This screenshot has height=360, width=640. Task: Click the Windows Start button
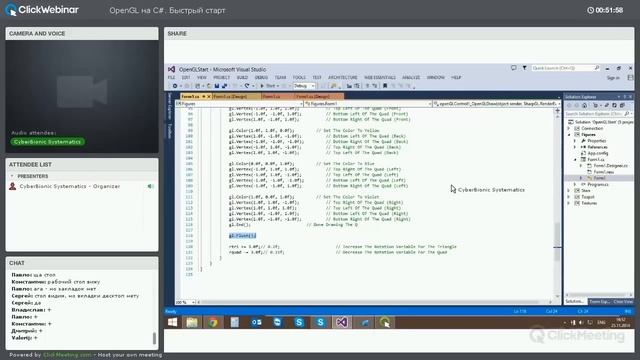point(172,322)
